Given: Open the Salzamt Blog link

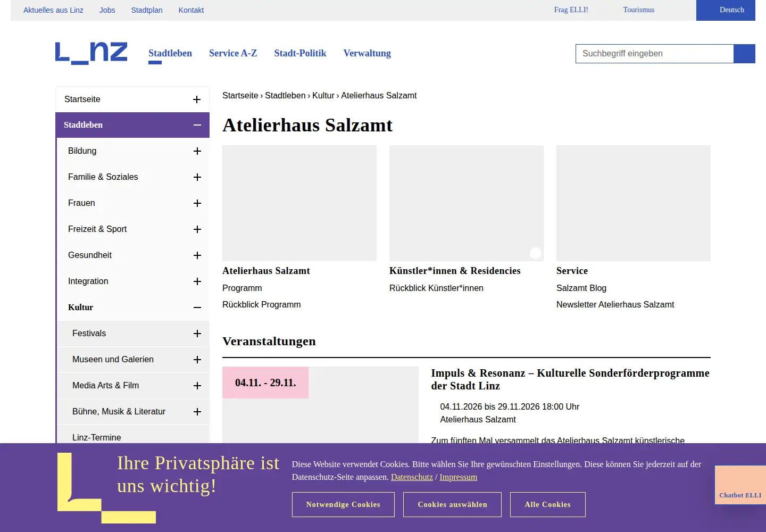Looking at the screenshot, I should pyautogui.click(x=581, y=288).
